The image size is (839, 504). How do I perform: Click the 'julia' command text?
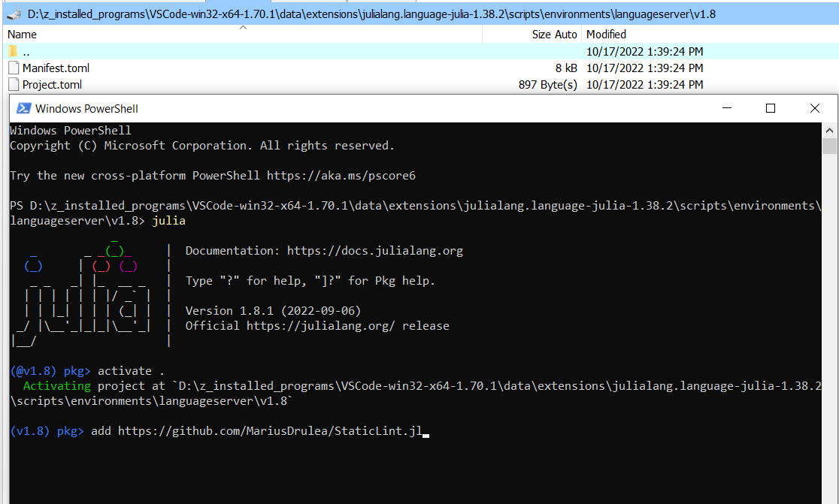click(168, 221)
